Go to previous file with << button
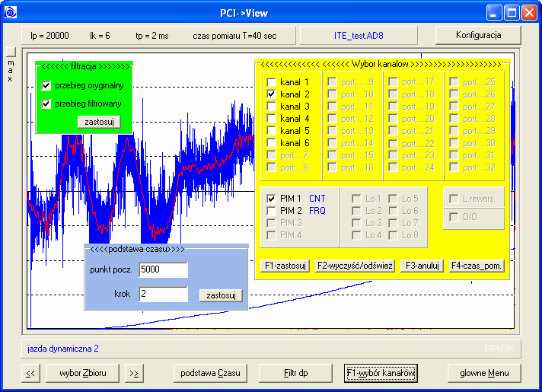 [x=30, y=373]
